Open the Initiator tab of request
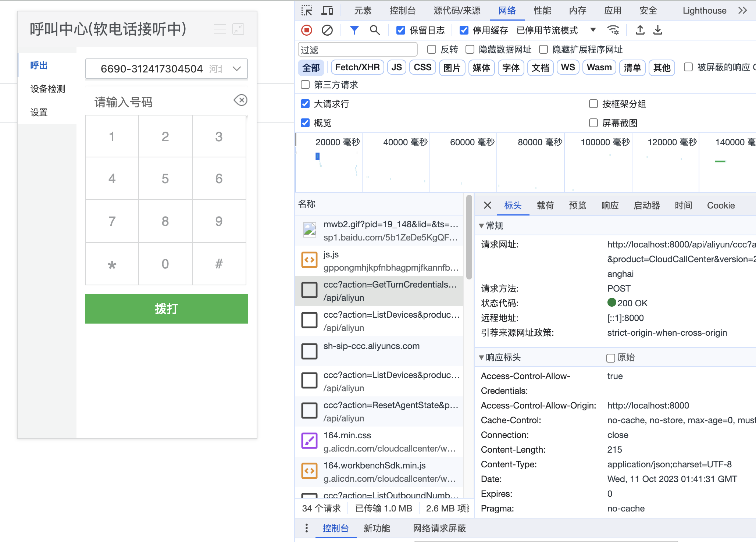 point(647,205)
